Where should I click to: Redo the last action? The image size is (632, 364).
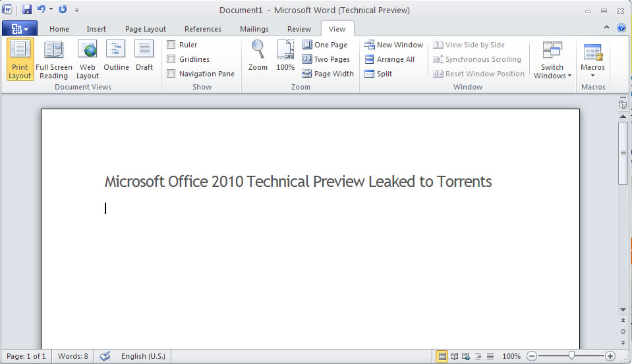[63, 9]
